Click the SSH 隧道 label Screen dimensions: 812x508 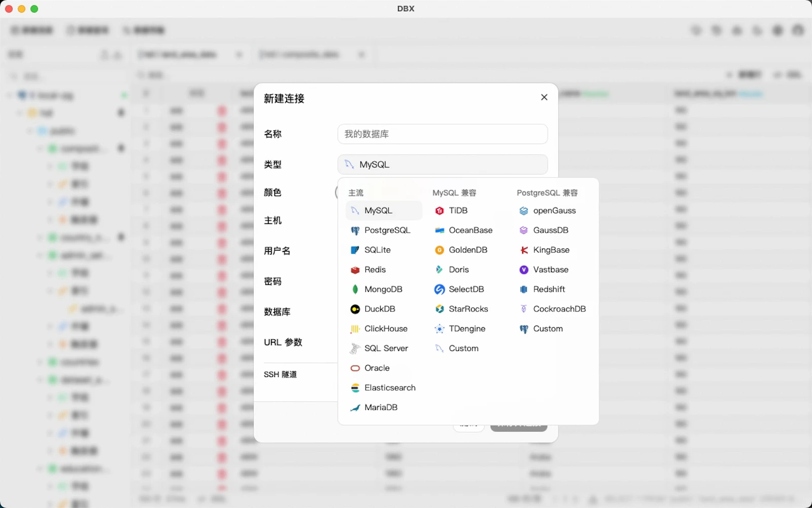(280, 374)
